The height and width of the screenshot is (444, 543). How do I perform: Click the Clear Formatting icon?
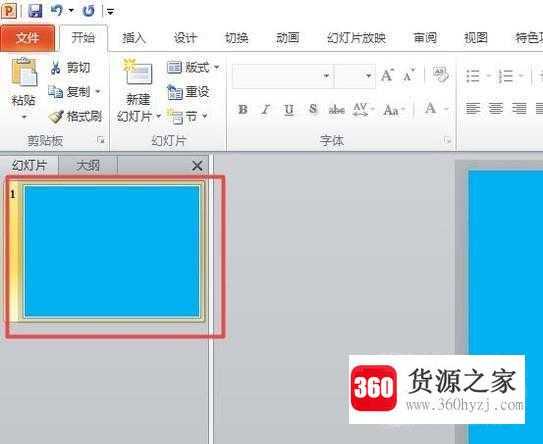[440, 74]
